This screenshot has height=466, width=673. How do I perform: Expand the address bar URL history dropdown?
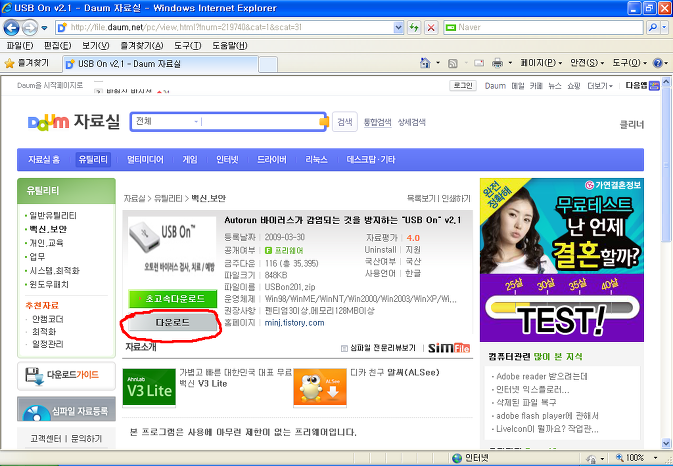point(398,28)
